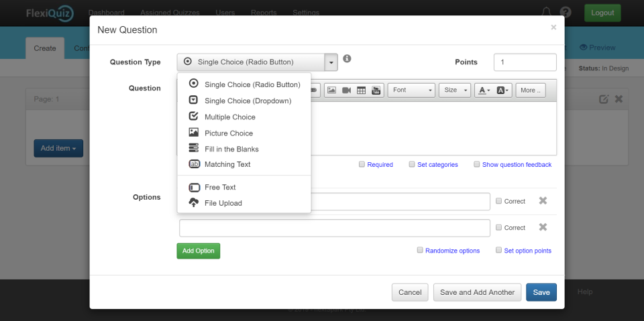Open the Font dropdown
Viewport: 644px width, 321px height.
[x=411, y=90]
